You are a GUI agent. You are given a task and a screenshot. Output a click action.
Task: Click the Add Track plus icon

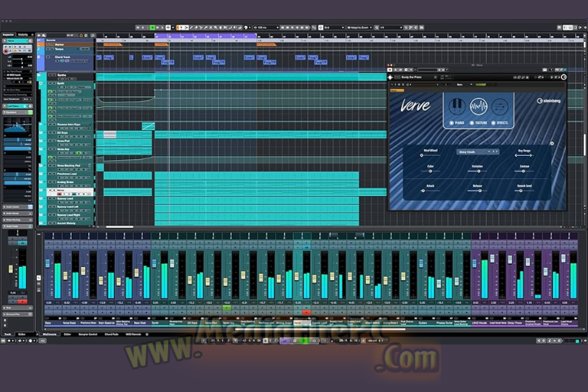39,35
